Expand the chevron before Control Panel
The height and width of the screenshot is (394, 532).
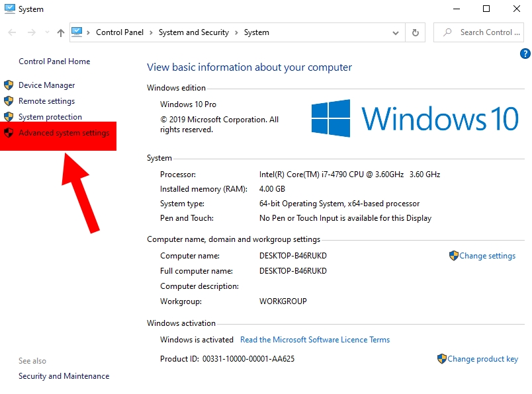[88, 32]
